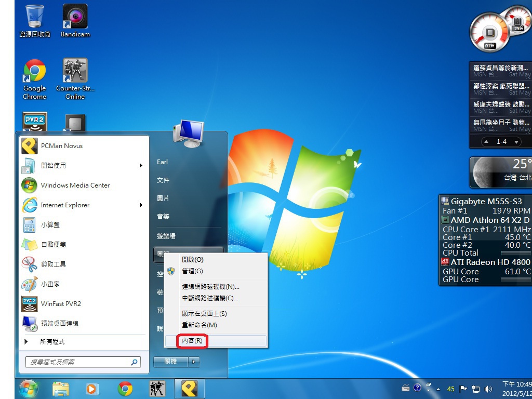Select the Google Chrome desktop shortcut

(x=34, y=79)
